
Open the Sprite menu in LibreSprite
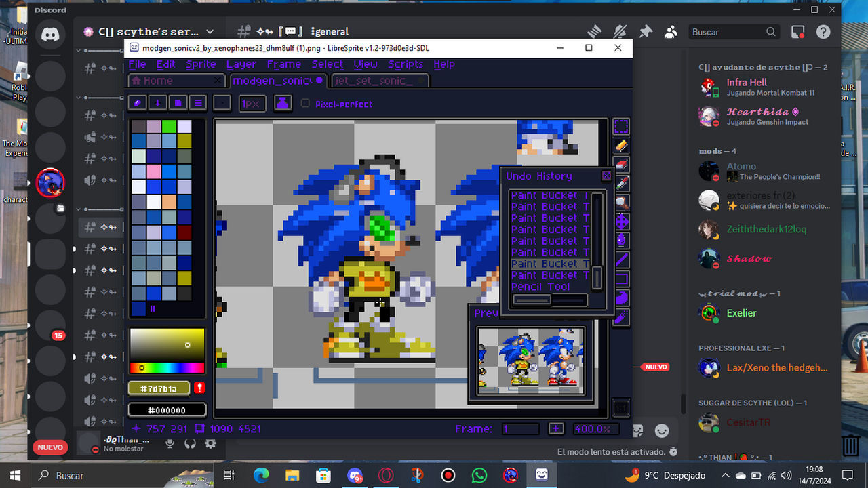click(201, 64)
